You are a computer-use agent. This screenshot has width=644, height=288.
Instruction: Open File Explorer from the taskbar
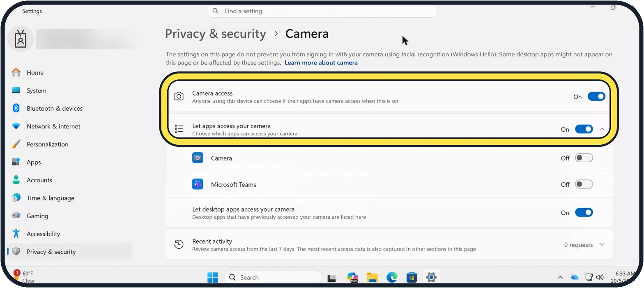pos(372,278)
